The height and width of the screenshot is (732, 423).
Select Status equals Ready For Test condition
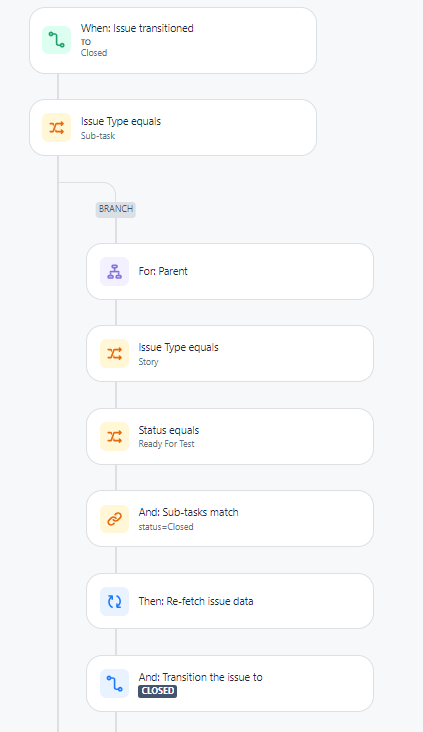click(x=230, y=436)
